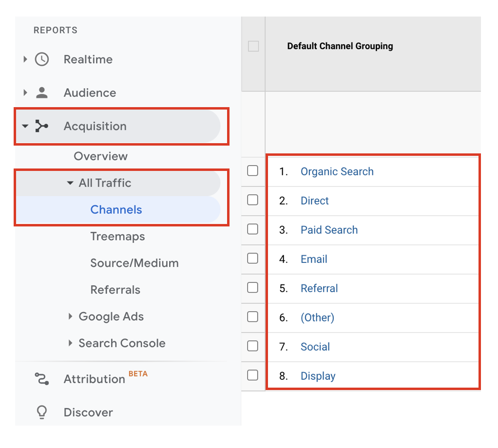Open the Realtime reports section
Viewport: 498px width, 448px height.
88,59
